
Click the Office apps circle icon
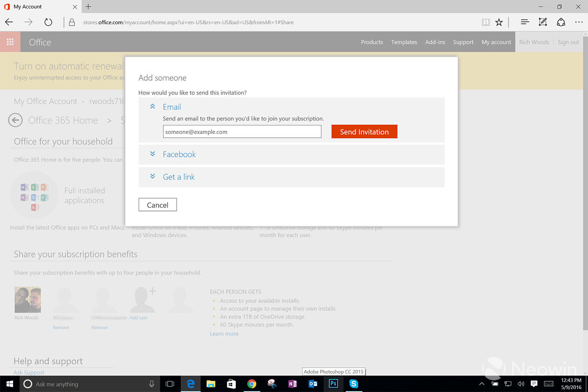click(x=34, y=195)
